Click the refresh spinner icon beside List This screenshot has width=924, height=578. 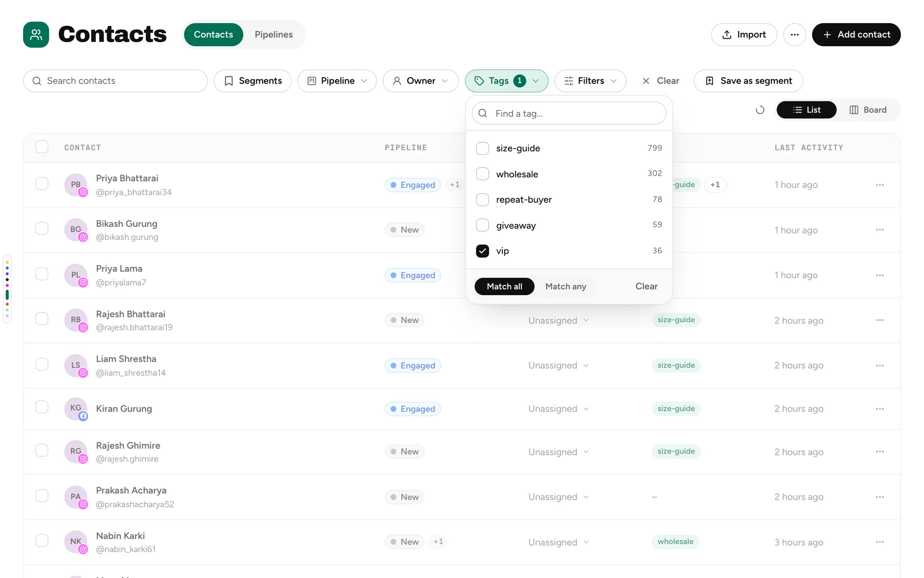click(x=760, y=110)
